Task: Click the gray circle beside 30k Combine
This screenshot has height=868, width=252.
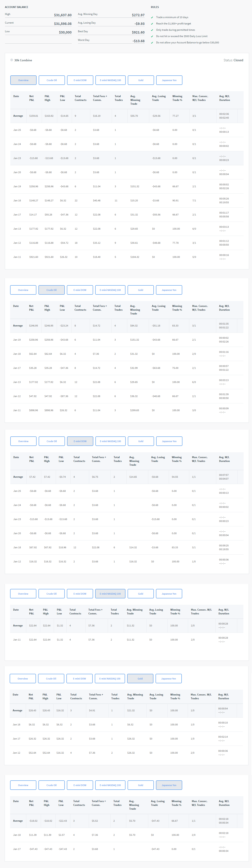Action: click(x=12, y=60)
